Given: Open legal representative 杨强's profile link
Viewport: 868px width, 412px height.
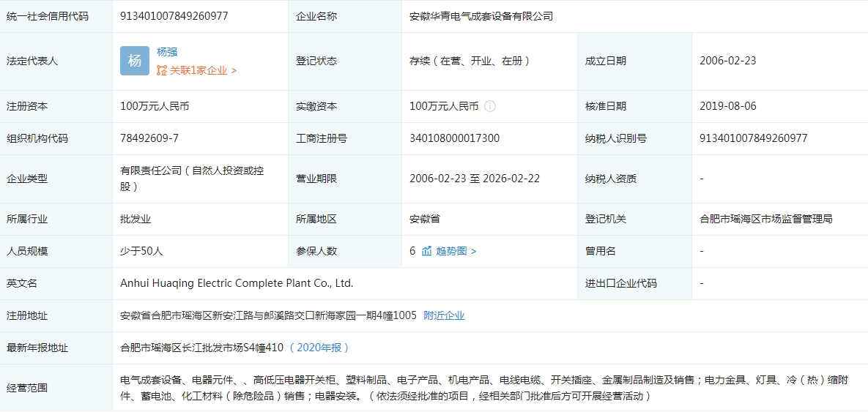Looking at the screenshot, I should point(167,52).
